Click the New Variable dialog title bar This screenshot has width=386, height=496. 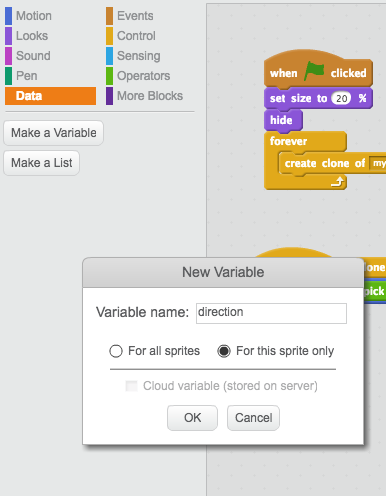pyautogui.click(x=223, y=272)
